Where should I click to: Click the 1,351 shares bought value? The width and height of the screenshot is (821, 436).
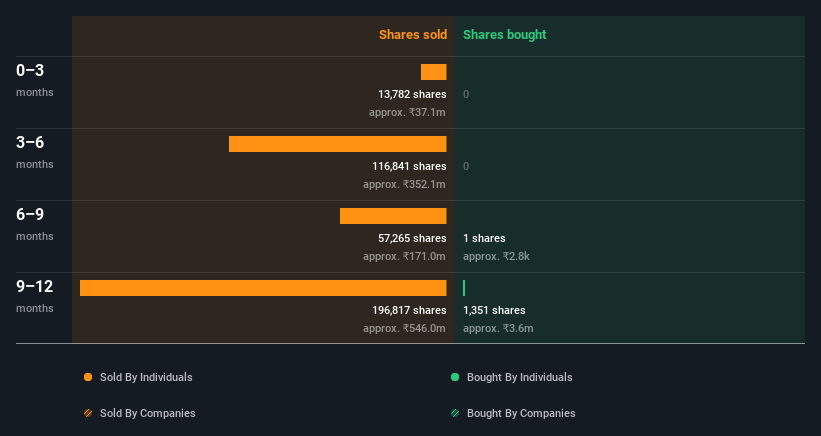click(494, 310)
